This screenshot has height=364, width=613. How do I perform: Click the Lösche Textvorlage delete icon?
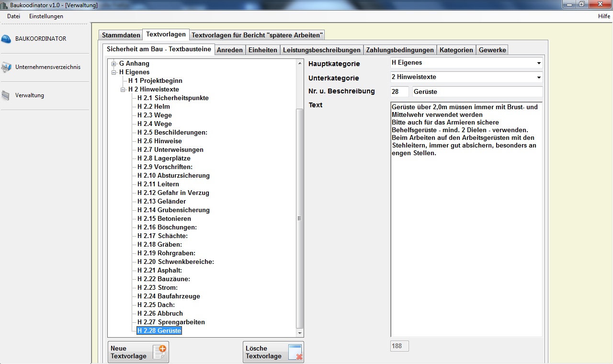[295, 352]
